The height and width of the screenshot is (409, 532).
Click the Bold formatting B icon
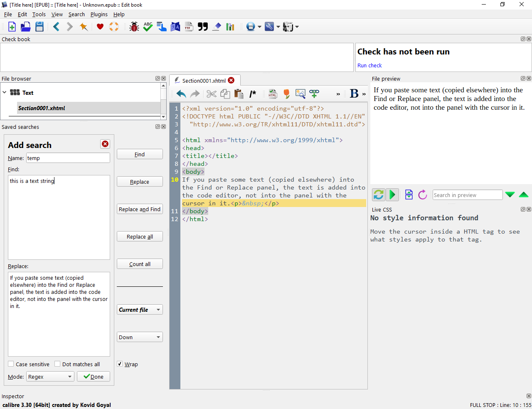coord(354,94)
